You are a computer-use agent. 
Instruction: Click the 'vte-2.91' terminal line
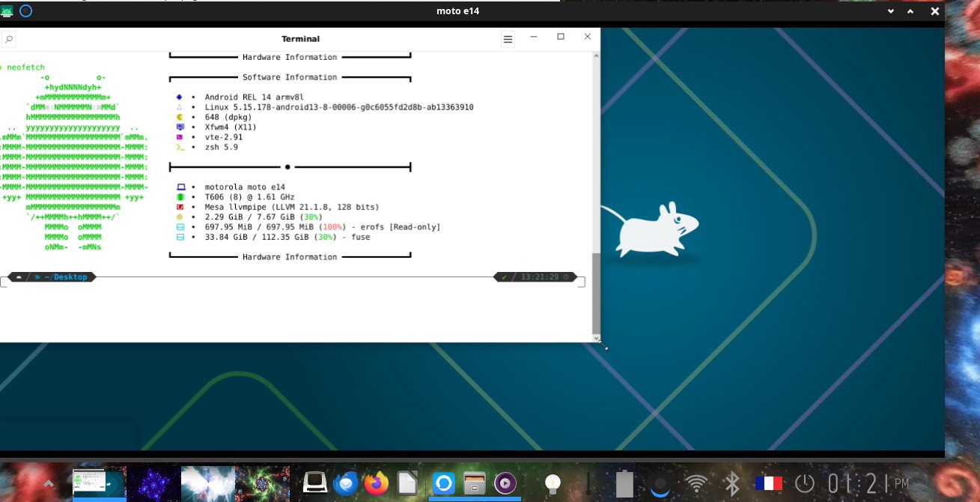click(x=224, y=137)
